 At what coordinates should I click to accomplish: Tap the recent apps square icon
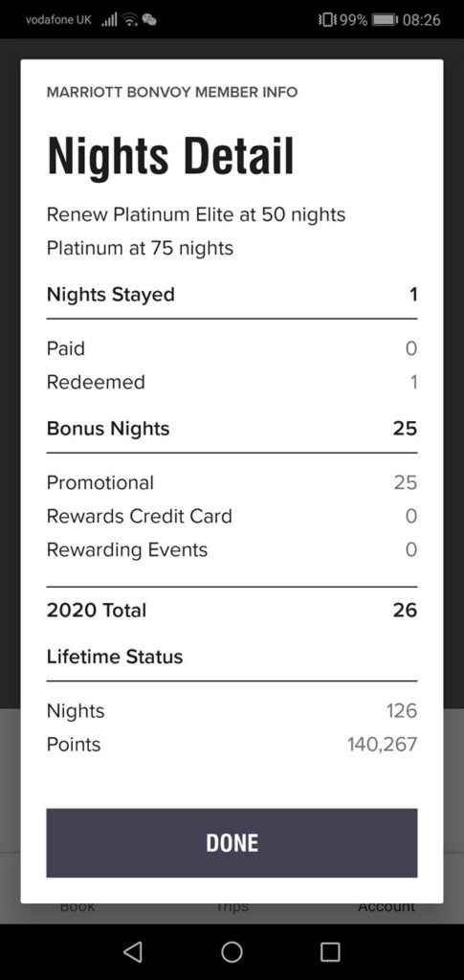(330, 951)
